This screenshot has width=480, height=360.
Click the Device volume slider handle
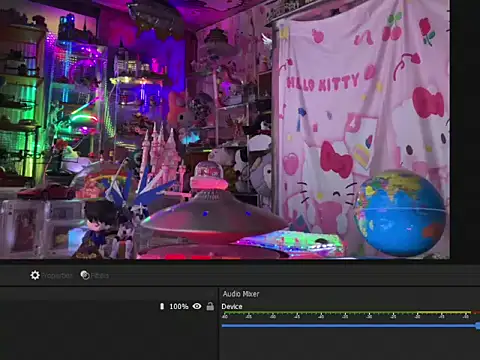click(x=478, y=326)
